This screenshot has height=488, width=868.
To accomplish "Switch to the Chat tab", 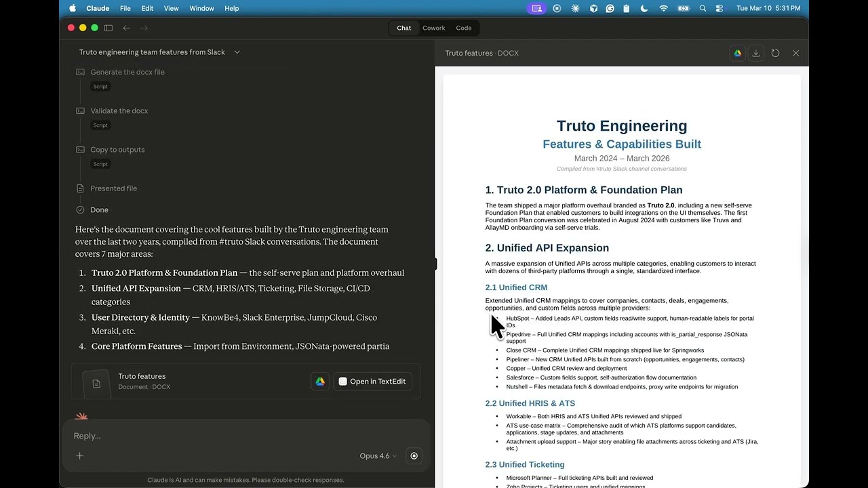I will coord(404,28).
